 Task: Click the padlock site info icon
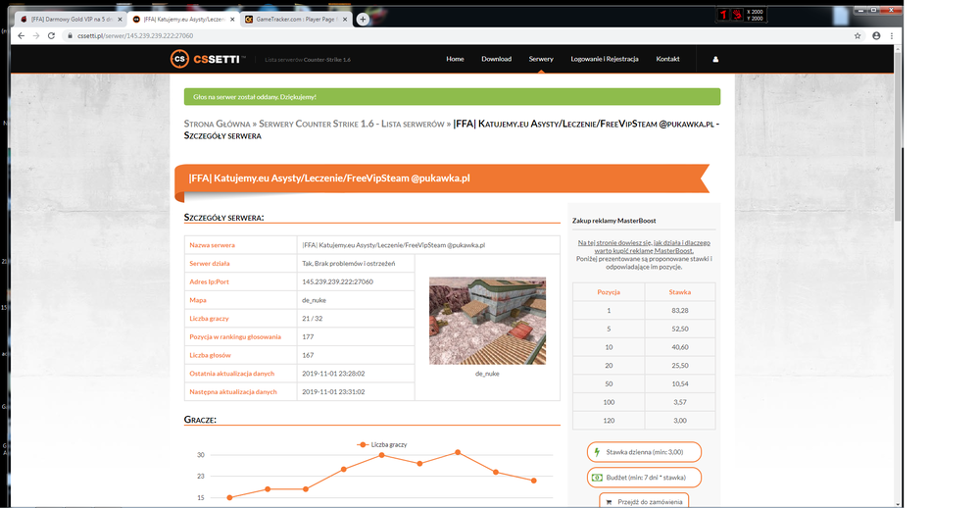click(x=70, y=35)
